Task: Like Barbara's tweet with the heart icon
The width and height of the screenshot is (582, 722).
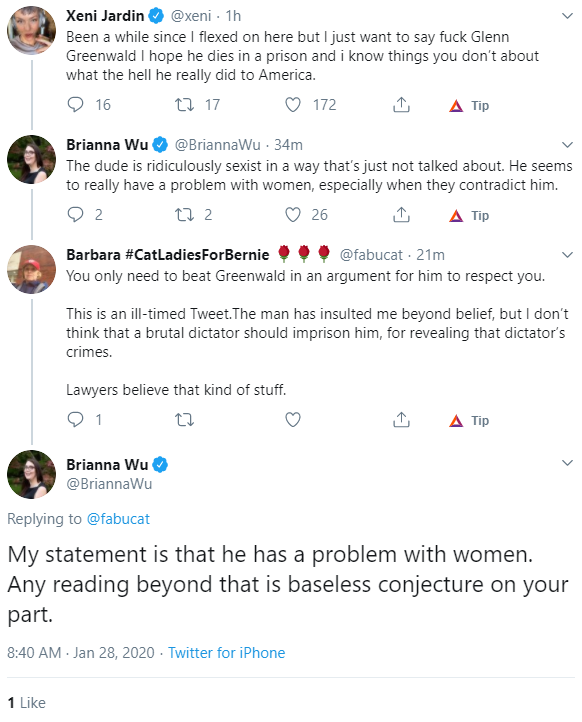Action: [293, 419]
